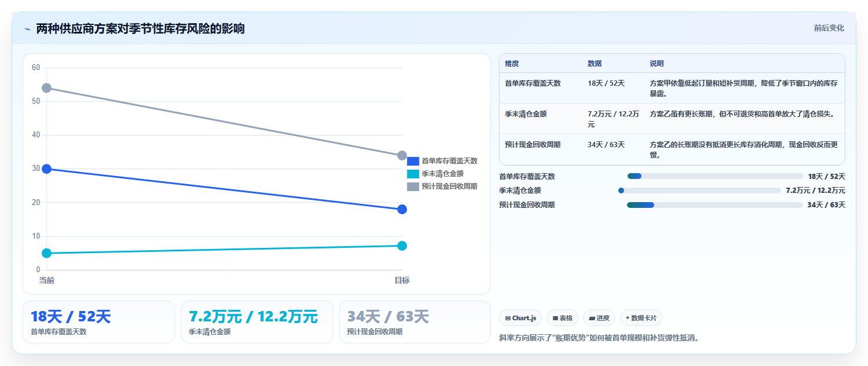868x366 pixels.
Task: Click the 预计现金回收周期 progress bar
Action: pos(715,205)
